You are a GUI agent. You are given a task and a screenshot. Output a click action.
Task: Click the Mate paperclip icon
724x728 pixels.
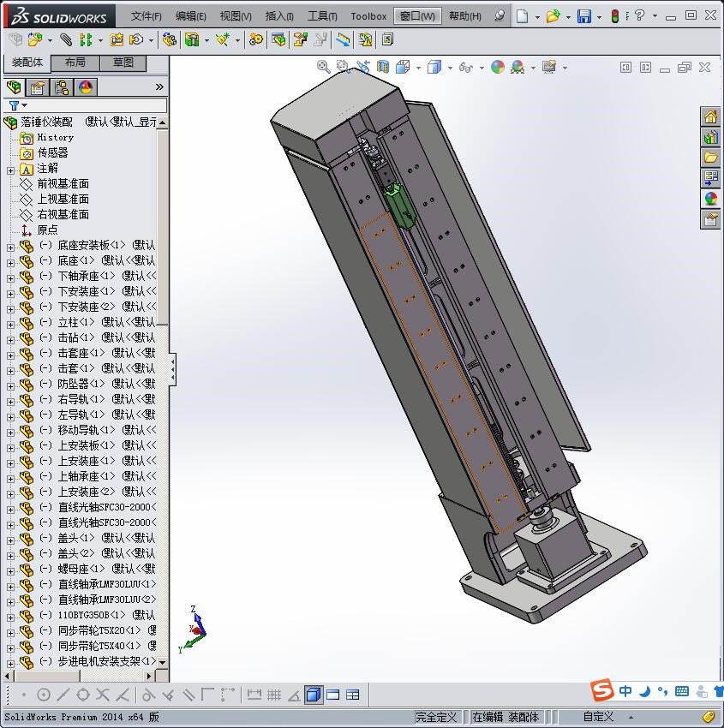pyautogui.click(x=66, y=40)
